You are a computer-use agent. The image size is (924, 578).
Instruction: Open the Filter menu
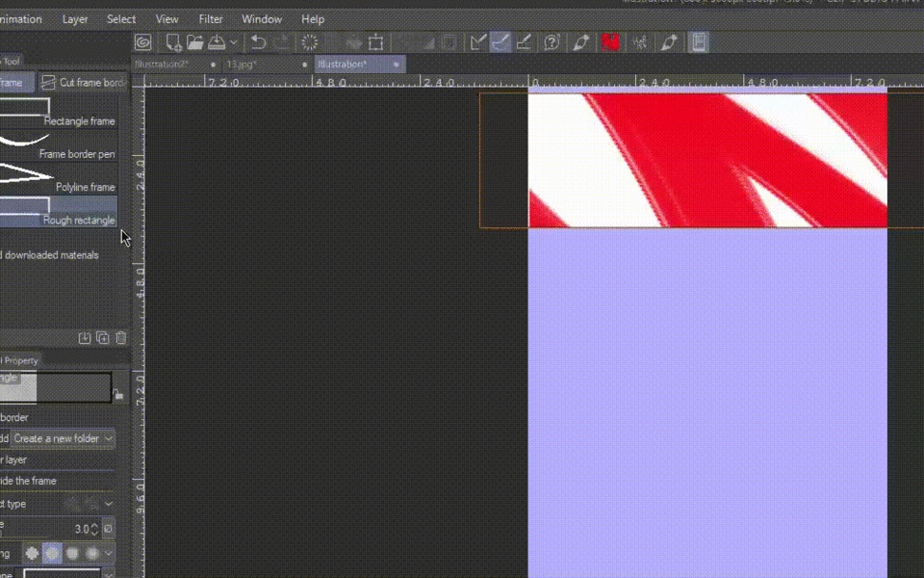[211, 19]
